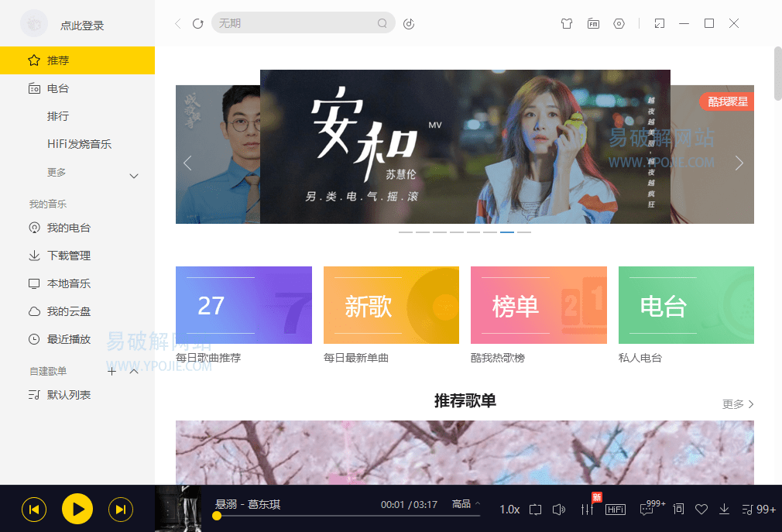Download the current song 悬溺

coord(724,509)
